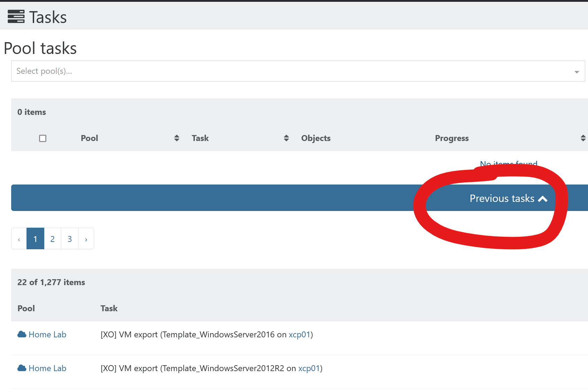The height and width of the screenshot is (392, 588).
Task: Click the pool selector dropdown arrow
Action: coord(577,72)
